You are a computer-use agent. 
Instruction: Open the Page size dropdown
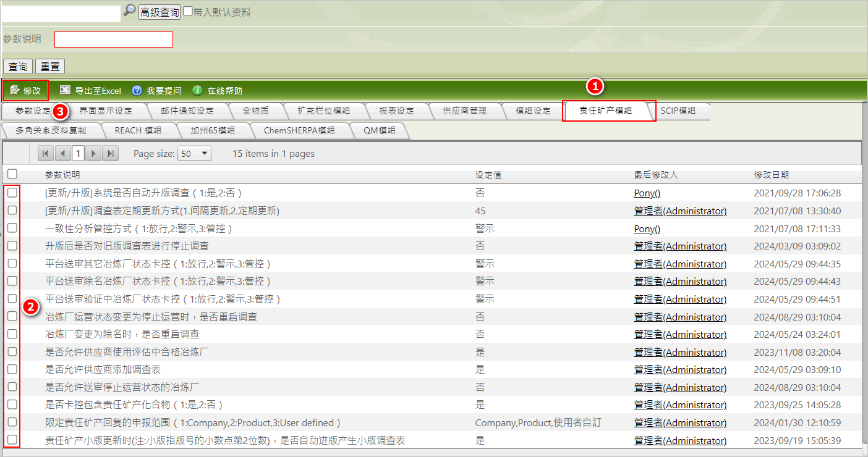point(194,154)
